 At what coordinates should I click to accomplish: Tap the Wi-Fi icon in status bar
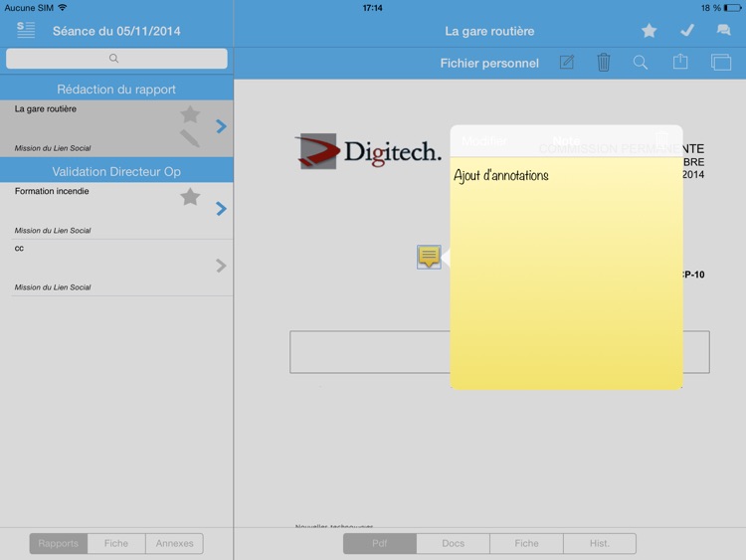(63, 8)
